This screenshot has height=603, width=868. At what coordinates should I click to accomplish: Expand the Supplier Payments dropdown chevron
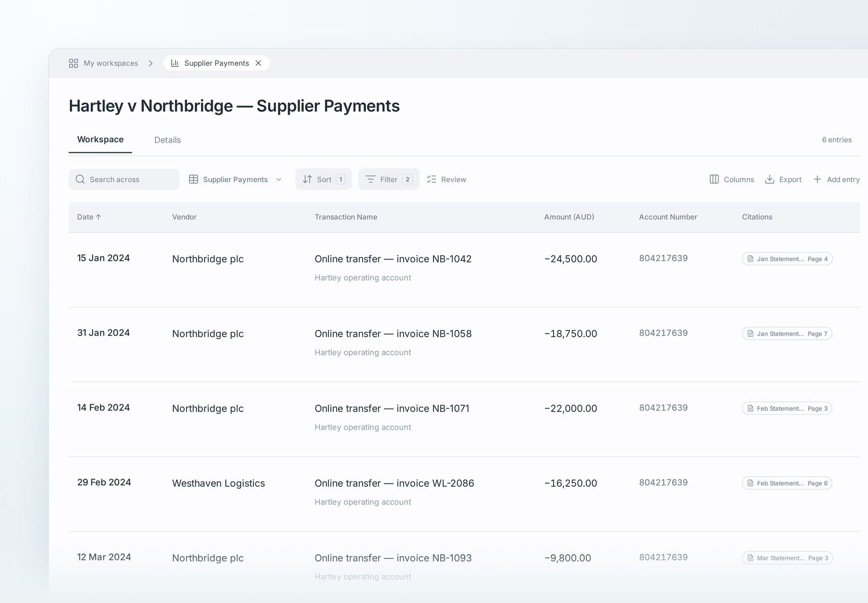pyautogui.click(x=279, y=179)
